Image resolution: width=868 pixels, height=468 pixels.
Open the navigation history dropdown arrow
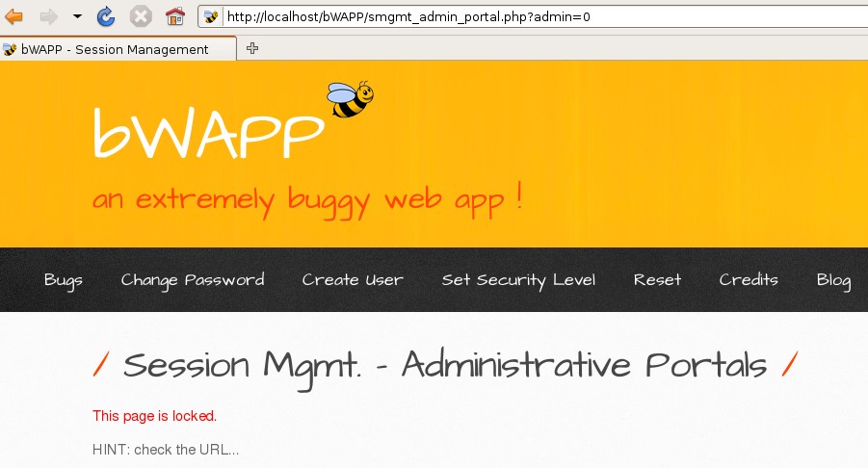pos(77,16)
